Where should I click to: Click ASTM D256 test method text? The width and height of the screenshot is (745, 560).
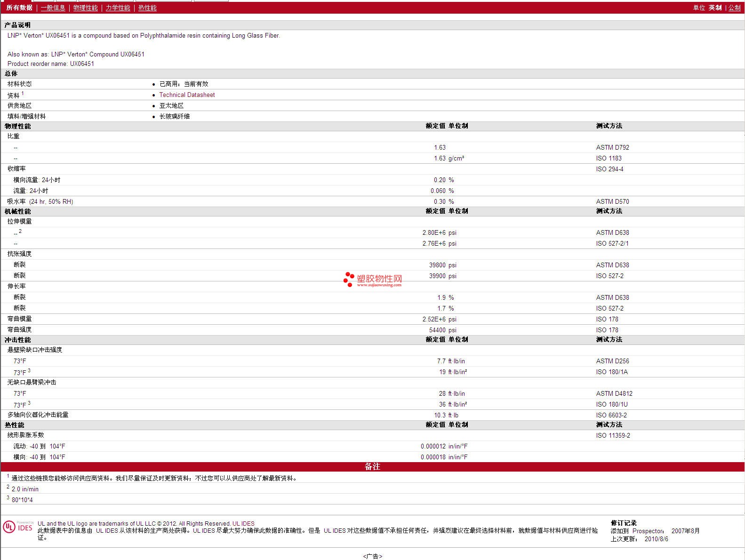pos(612,361)
